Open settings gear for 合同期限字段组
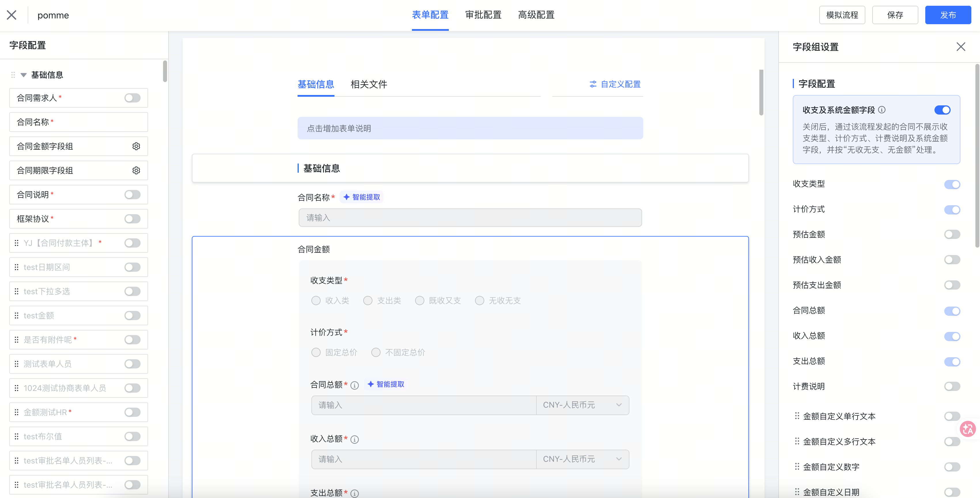The width and height of the screenshot is (980, 498). pyautogui.click(x=136, y=170)
